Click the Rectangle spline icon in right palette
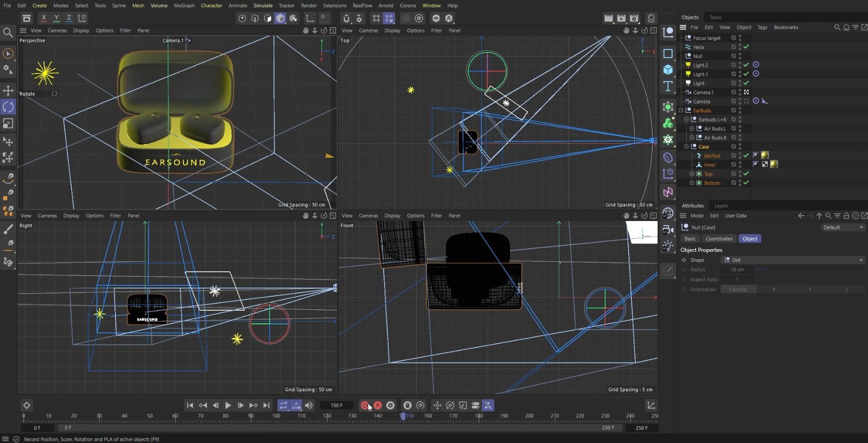868x443 pixels. (668, 53)
